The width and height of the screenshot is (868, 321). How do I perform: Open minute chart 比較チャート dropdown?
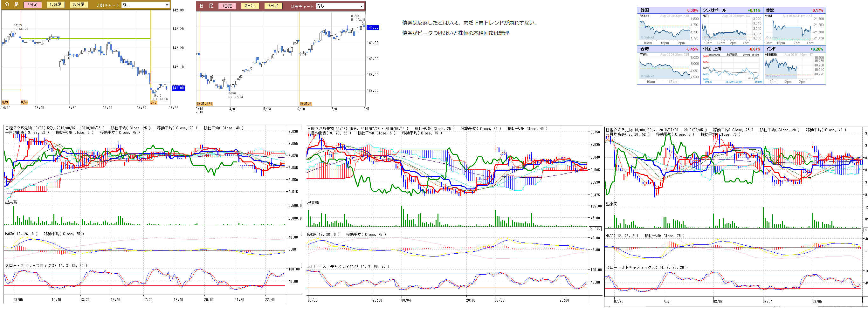coord(146,5)
